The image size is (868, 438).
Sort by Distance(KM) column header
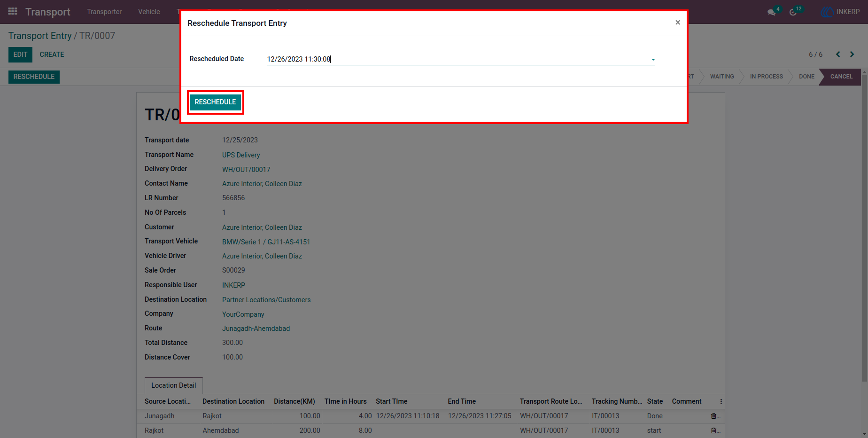[x=294, y=401]
